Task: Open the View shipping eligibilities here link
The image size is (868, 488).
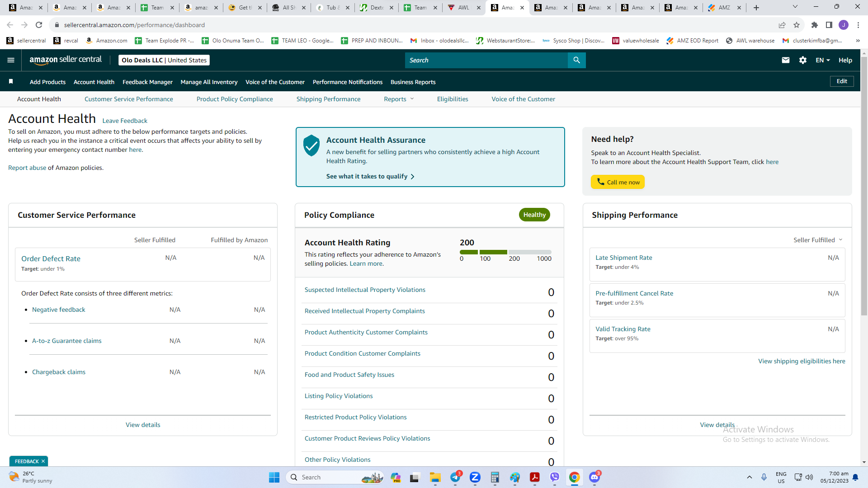Action: pos(802,361)
